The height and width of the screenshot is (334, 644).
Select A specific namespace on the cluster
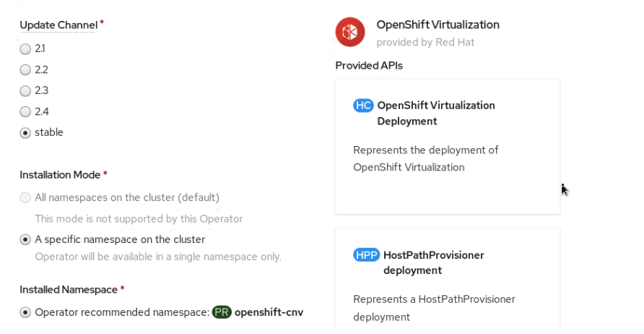click(x=25, y=240)
